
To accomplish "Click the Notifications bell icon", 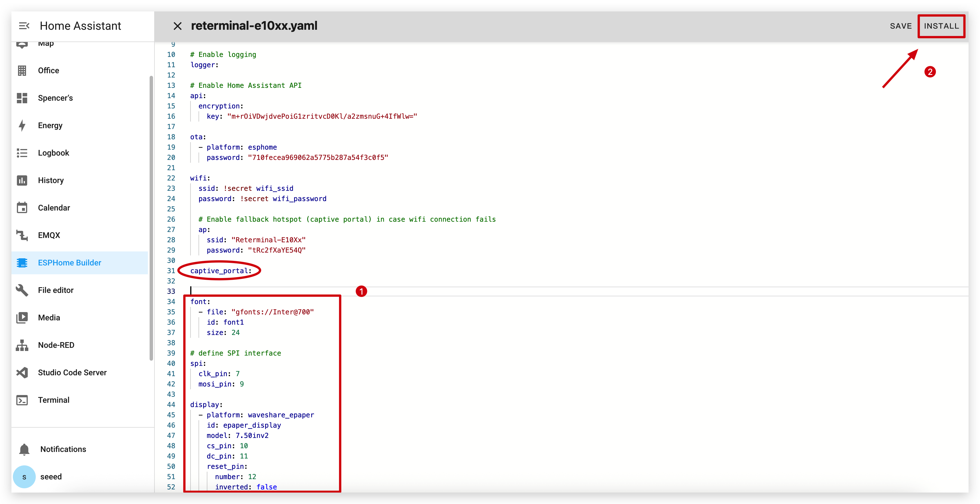I will pyautogui.click(x=24, y=449).
